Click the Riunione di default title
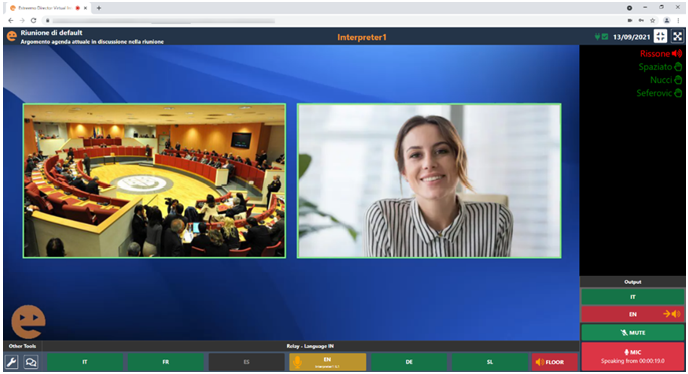Viewport: 688px width, 374px height. tap(51, 32)
